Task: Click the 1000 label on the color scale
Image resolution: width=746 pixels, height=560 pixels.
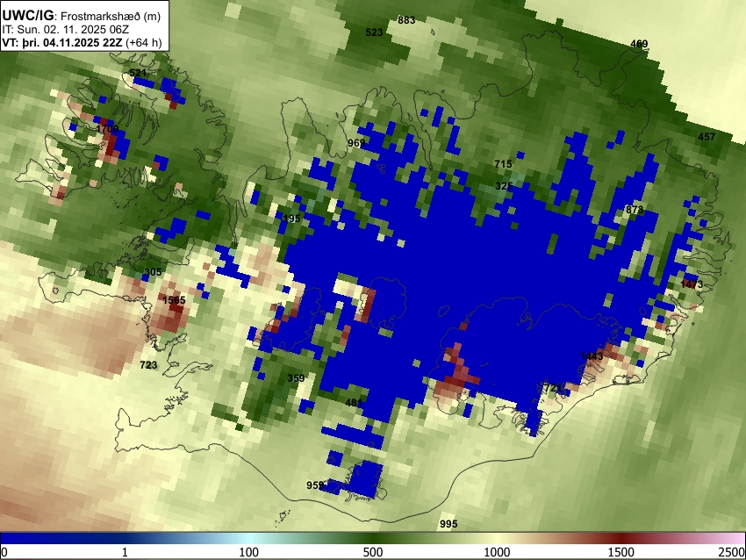Action: [497, 552]
